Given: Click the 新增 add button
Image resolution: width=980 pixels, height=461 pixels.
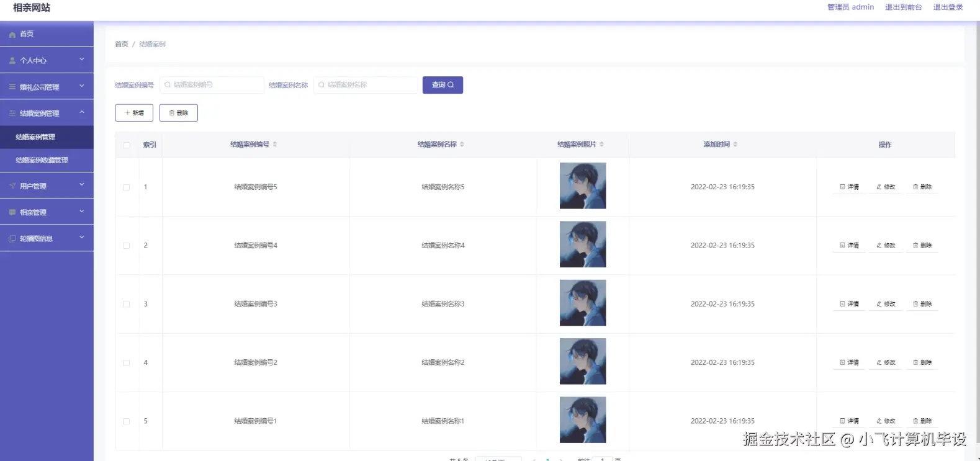Looking at the screenshot, I should (x=134, y=113).
